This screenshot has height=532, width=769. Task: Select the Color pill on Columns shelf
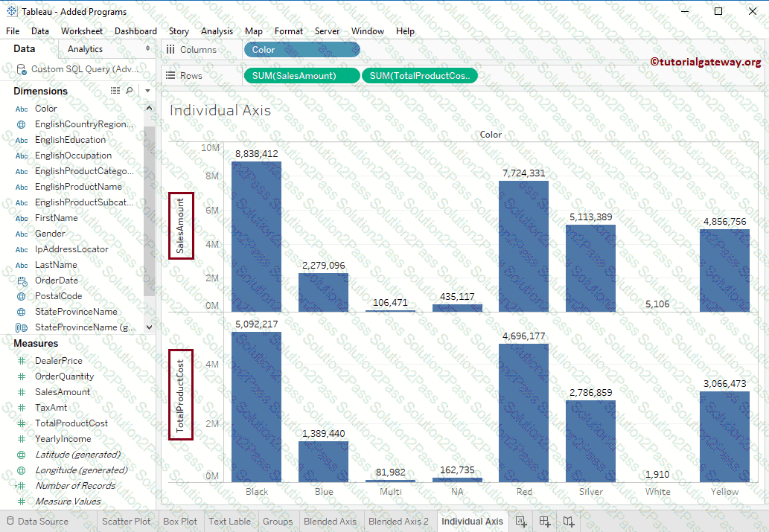301,50
